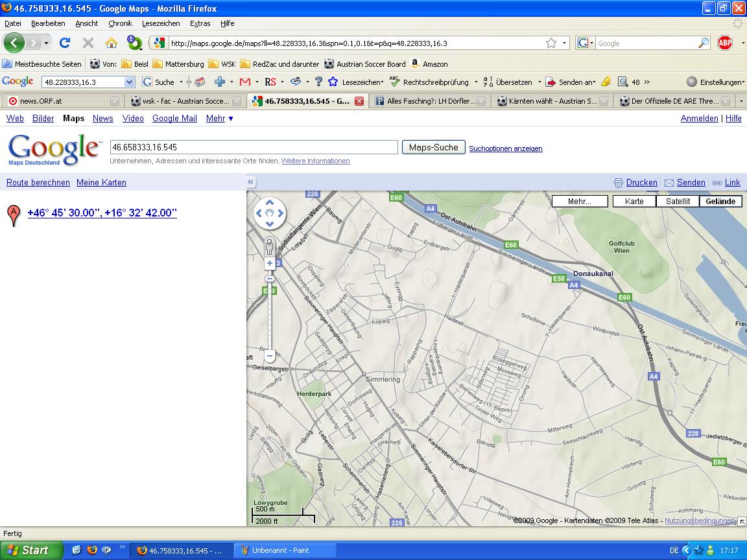
Task: Open the Lesezeichen menu in menu bar
Action: [161, 23]
